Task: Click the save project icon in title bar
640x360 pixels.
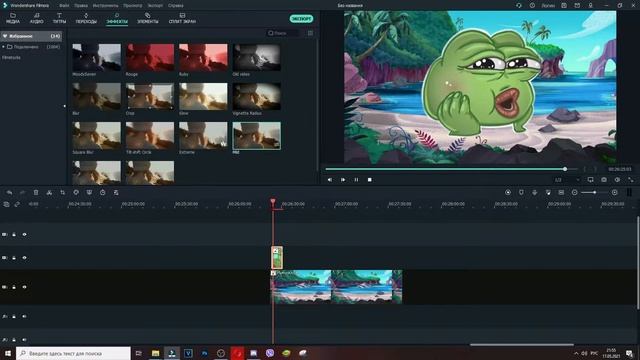Action: [564, 5]
